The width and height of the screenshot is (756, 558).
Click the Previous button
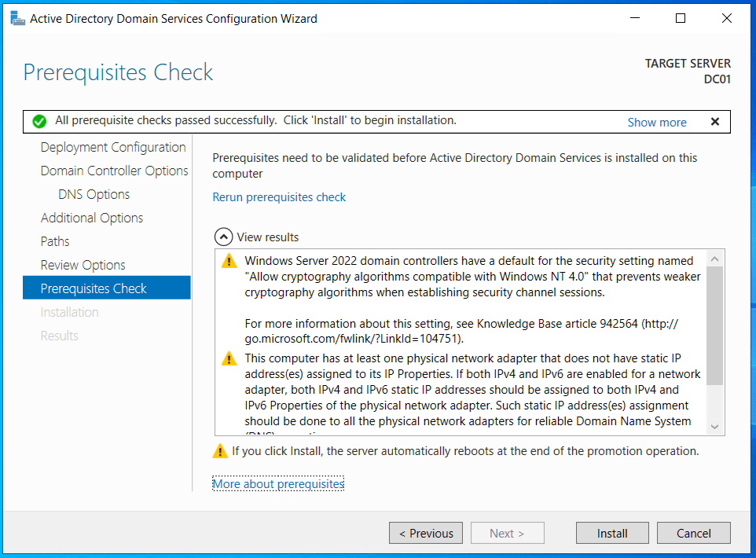pyautogui.click(x=426, y=533)
